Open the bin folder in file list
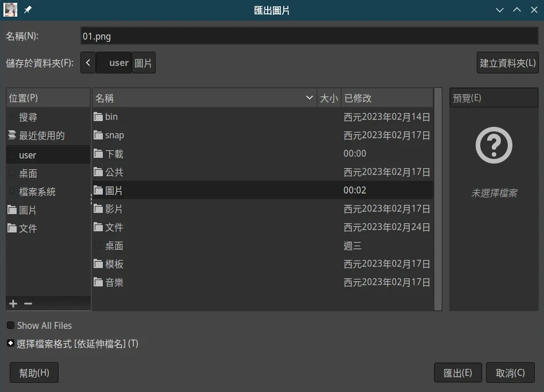This screenshot has width=544, height=392. [x=111, y=117]
